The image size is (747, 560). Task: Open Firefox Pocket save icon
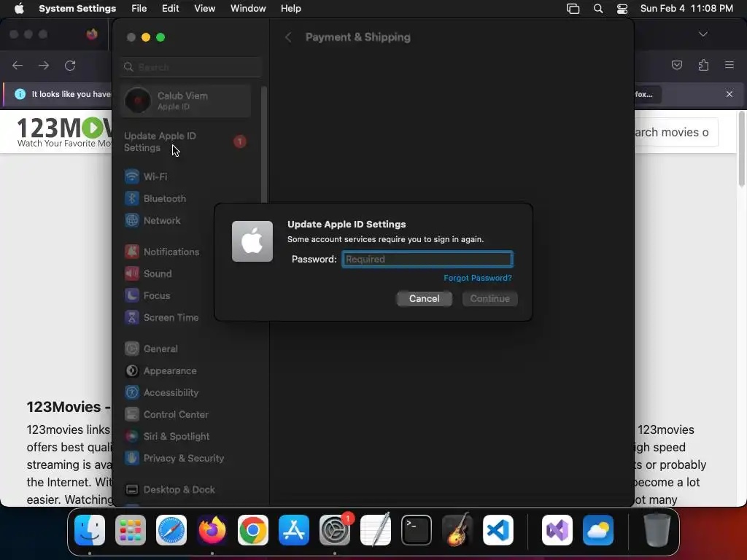(x=677, y=65)
